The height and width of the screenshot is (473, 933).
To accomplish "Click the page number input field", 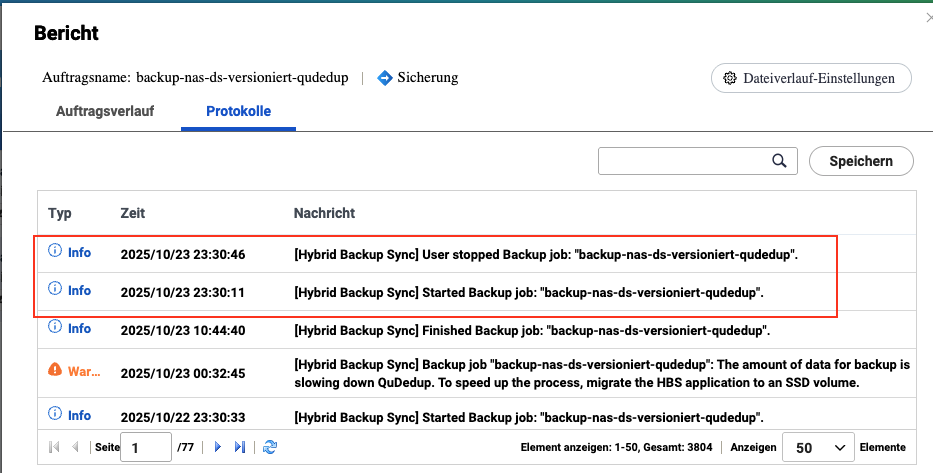I will click(145, 447).
